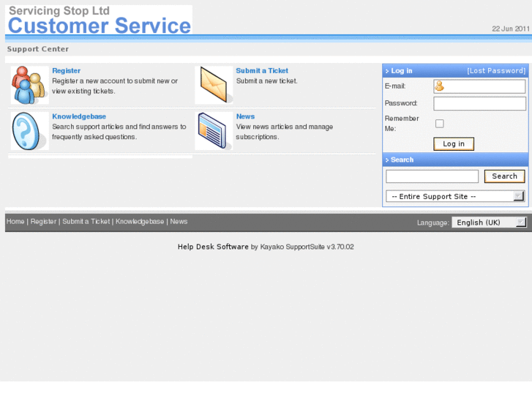The width and height of the screenshot is (532, 399).
Task: Click the 'View news articles and manage' text
Action: [x=285, y=127]
